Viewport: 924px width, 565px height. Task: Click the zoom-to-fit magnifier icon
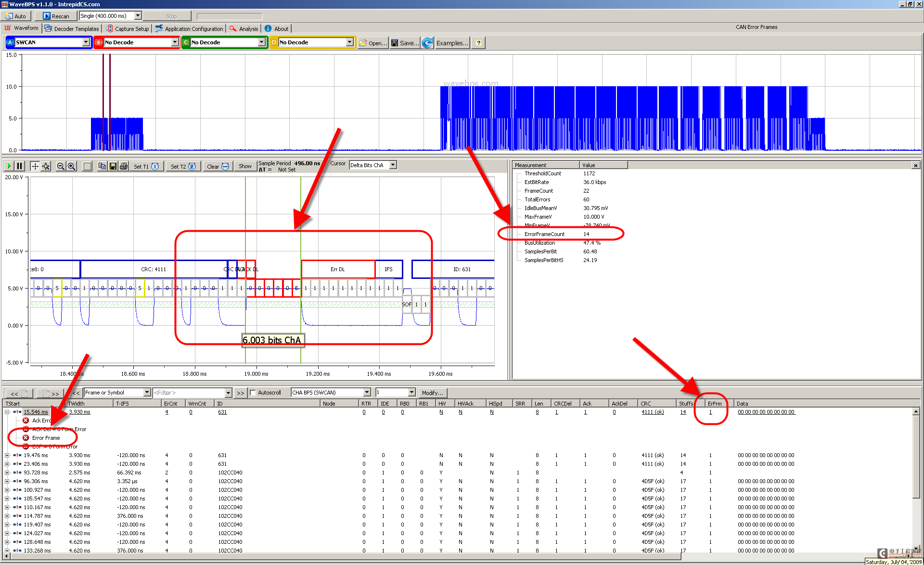(46, 166)
